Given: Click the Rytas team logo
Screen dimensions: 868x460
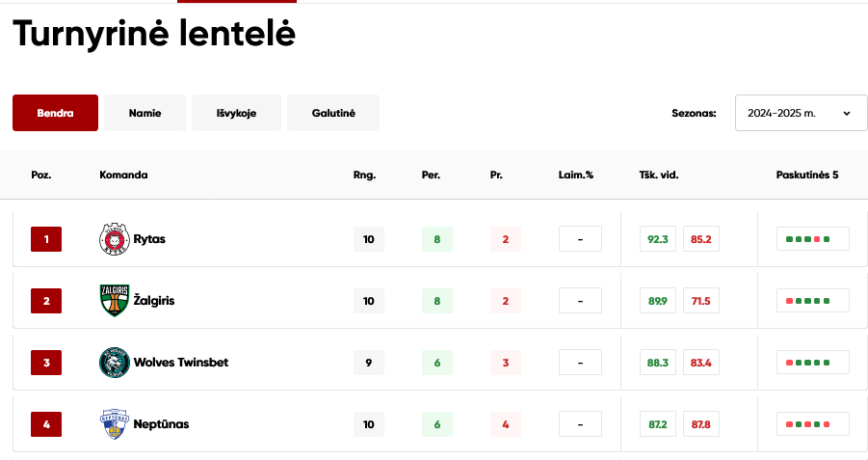Looking at the screenshot, I should (x=115, y=239).
